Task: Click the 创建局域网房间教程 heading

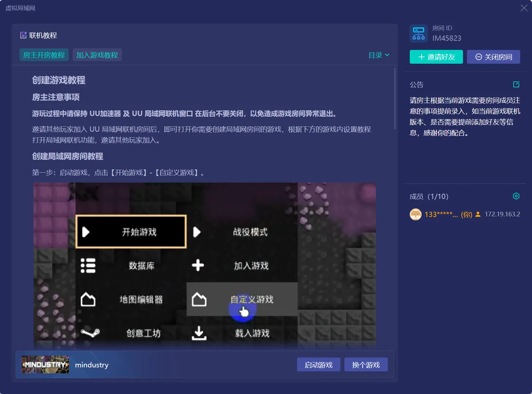Action: coord(68,157)
